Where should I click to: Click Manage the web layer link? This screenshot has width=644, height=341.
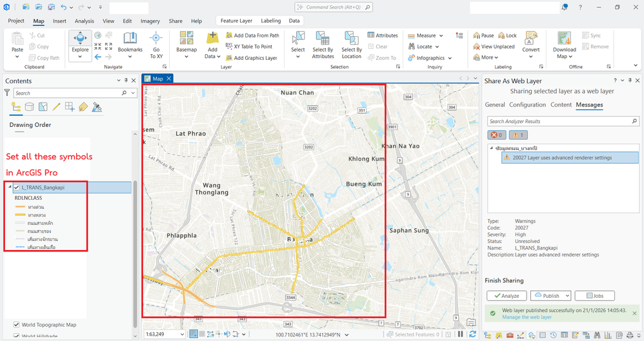[527, 317]
